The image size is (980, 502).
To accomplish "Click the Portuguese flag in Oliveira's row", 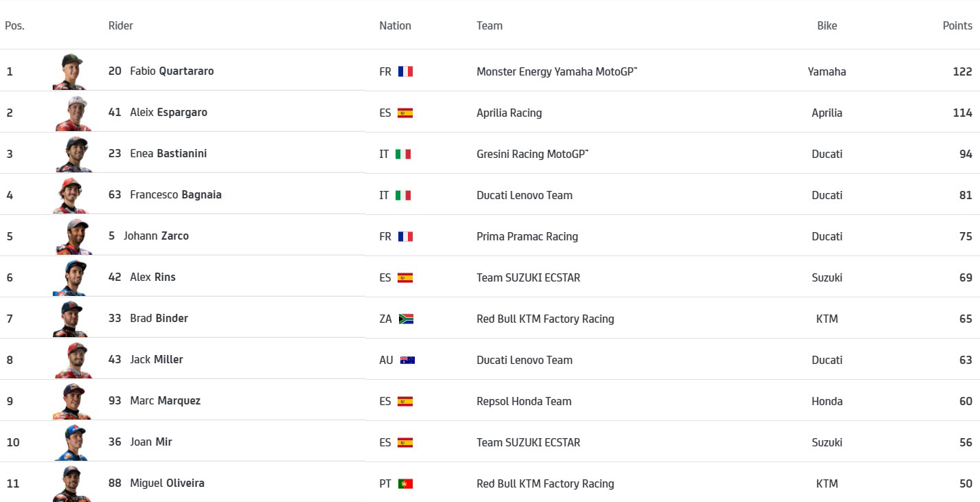I will (x=405, y=483).
